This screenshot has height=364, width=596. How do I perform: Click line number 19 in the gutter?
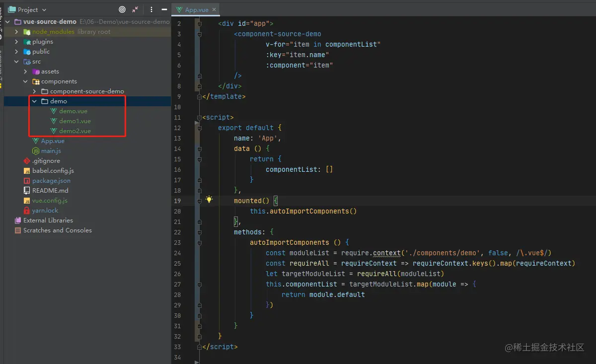(178, 201)
